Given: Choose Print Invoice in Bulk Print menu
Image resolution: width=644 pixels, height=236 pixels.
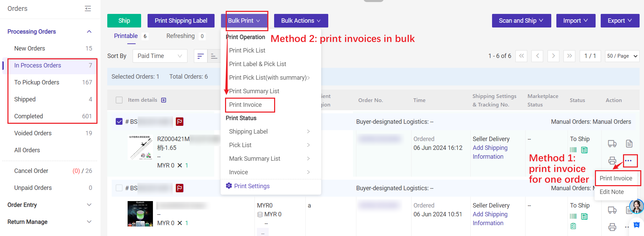Looking at the screenshot, I should pos(245,105).
